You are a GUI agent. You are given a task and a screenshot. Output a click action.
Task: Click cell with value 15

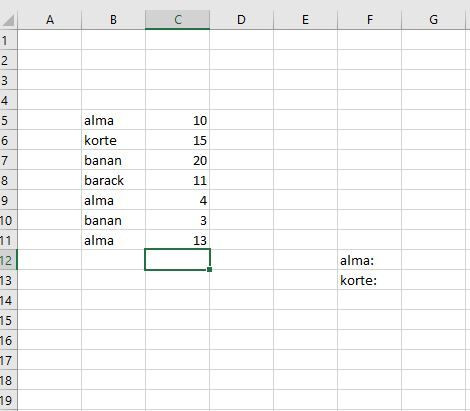tap(177, 140)
